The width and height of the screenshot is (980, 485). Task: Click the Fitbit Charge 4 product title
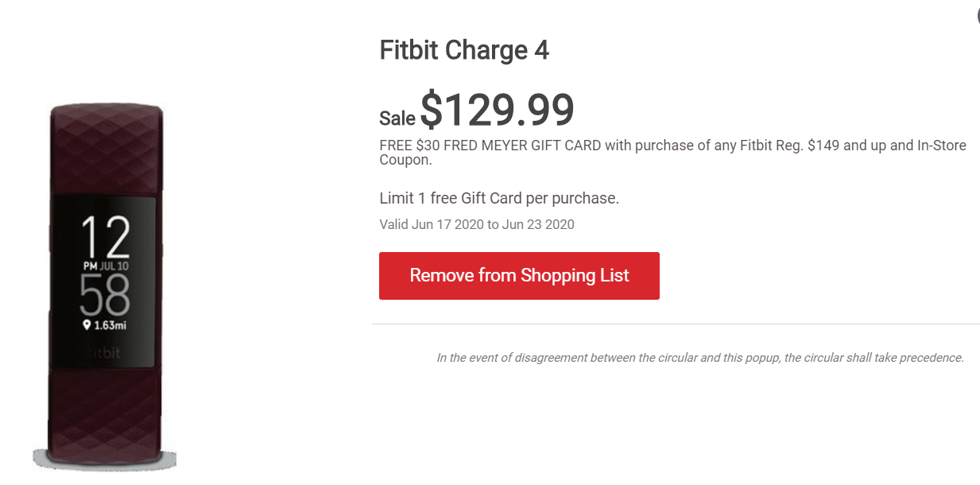[x=464, y=51]
